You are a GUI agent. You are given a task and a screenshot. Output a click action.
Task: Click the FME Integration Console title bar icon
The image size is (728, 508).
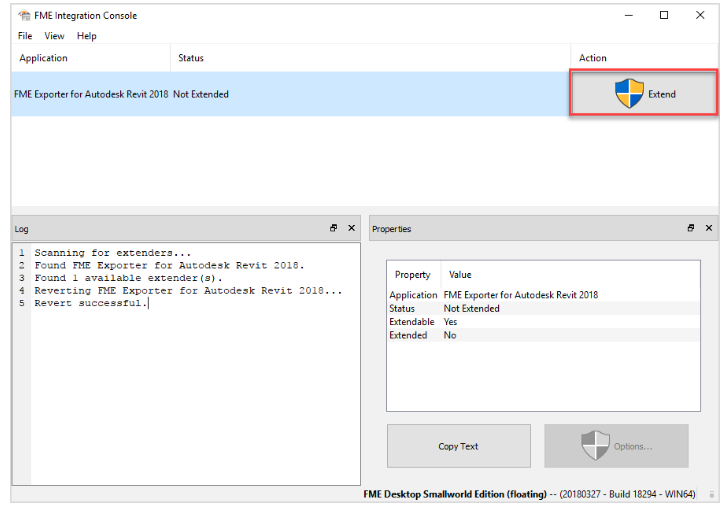point(22,15)
